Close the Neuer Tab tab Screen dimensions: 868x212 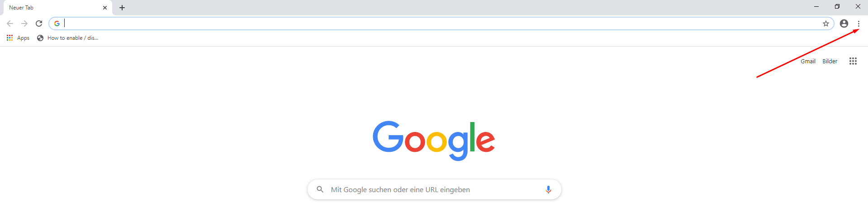click(x=105, y=8)
